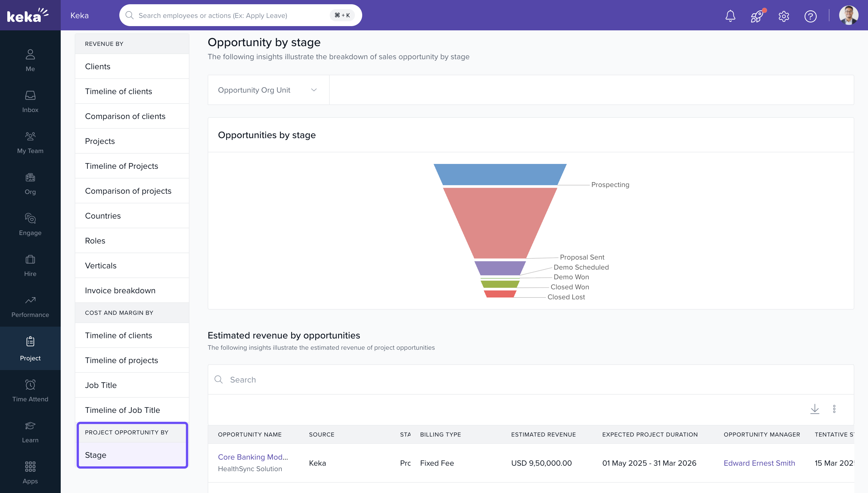Screen dimensions: 868x493
Task: Click the Prospecting blue funnel segment
Action: pyautogui.click(x=500, y=174)
